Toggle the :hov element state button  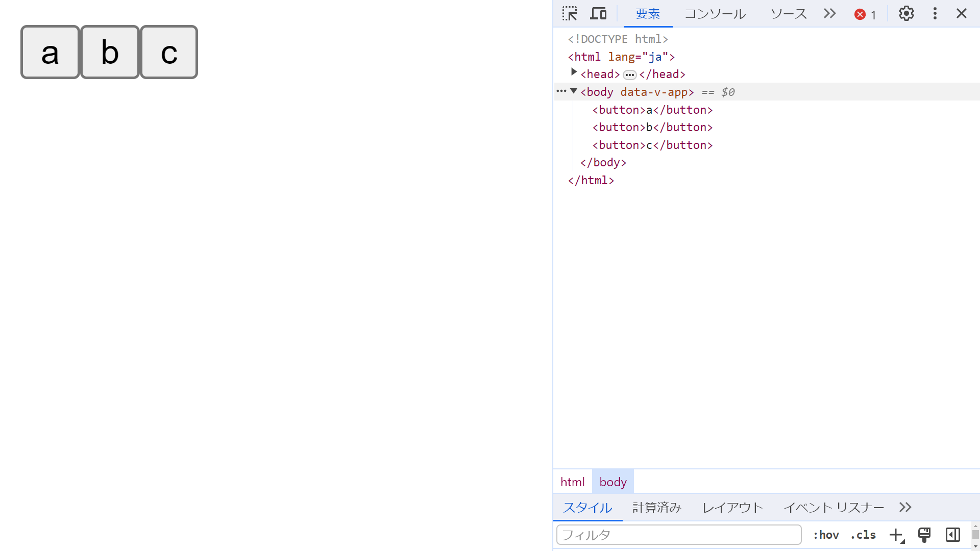point(826,535)
